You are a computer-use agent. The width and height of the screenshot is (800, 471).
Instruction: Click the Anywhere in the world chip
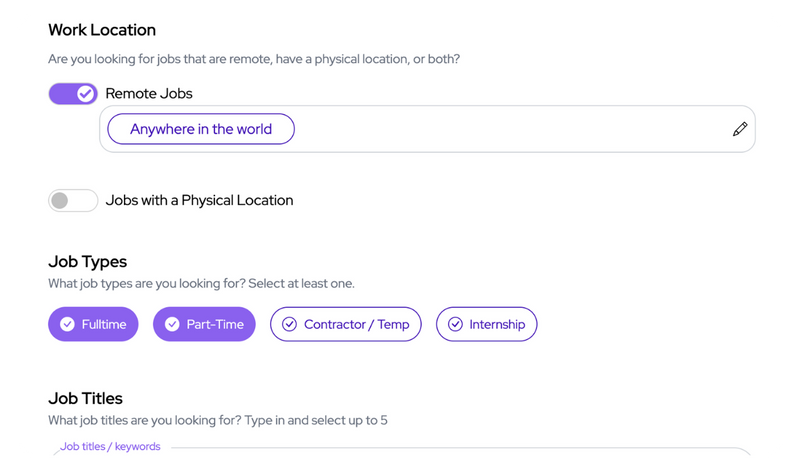click(x=201, y=129)
